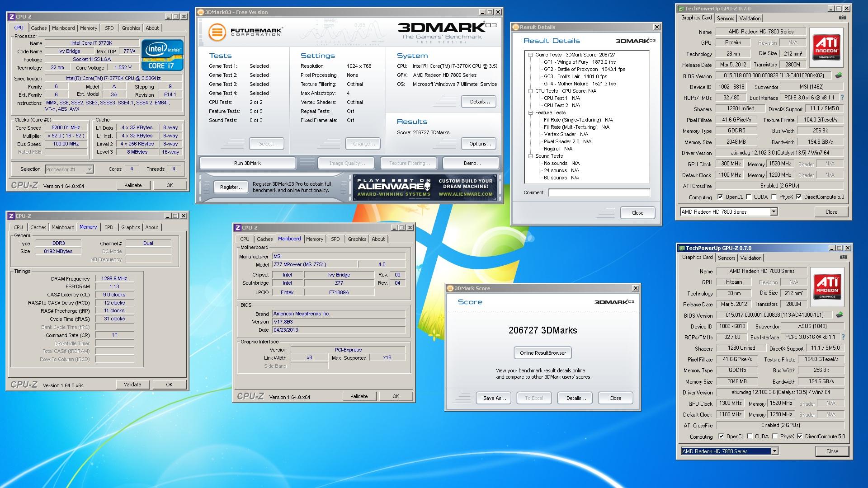Open the Validation tab in the ASUS GPU-Z window

coord(751,258)
